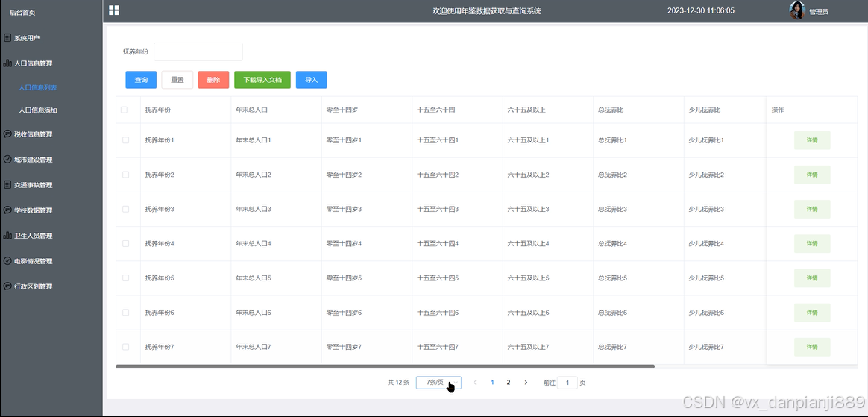Click the document icon beside 交通事故管理
Viewport: 868px width, 417px height.
point(7,185)
